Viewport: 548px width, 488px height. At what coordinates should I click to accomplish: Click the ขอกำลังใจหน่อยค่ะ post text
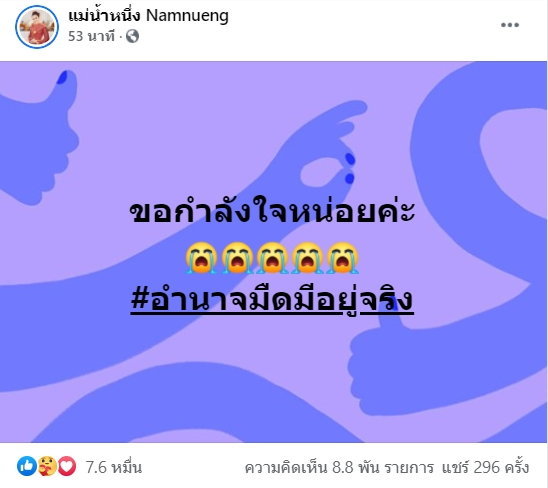tap(272, 211)
